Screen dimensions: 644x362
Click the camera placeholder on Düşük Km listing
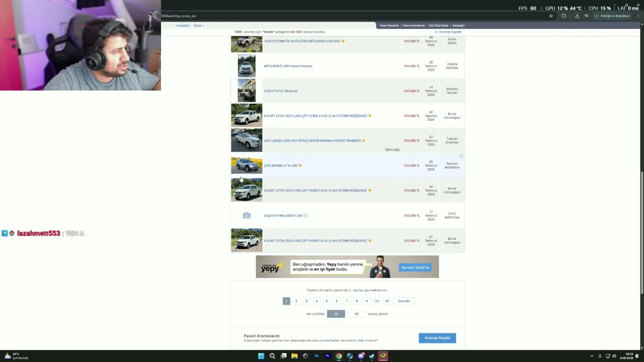[x=247, y=215]
